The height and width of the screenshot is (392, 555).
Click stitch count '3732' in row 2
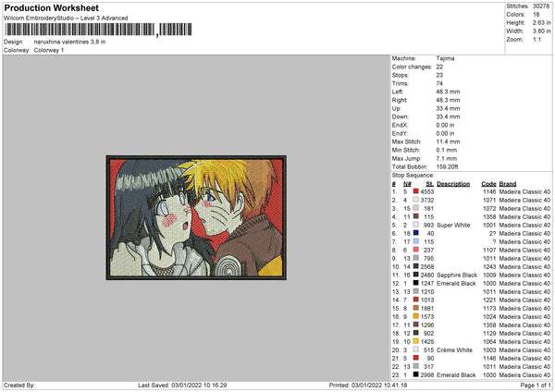(x=427, y=200)
